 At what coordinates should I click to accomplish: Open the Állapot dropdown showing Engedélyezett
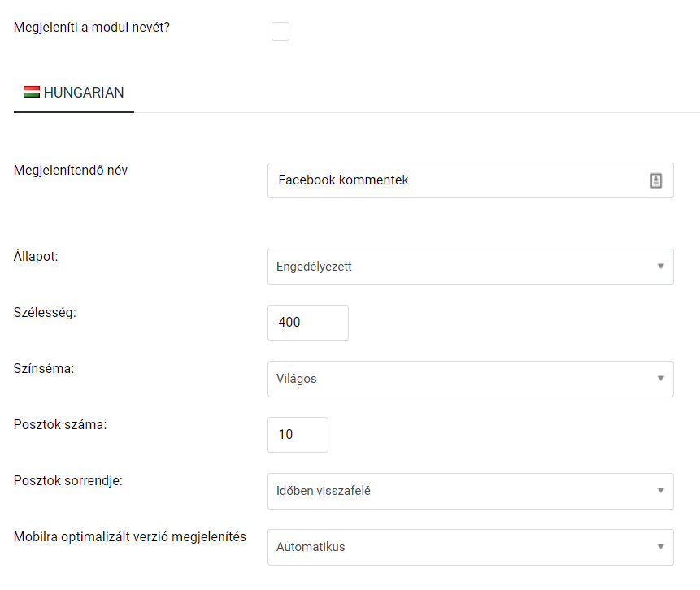(471, 267)
